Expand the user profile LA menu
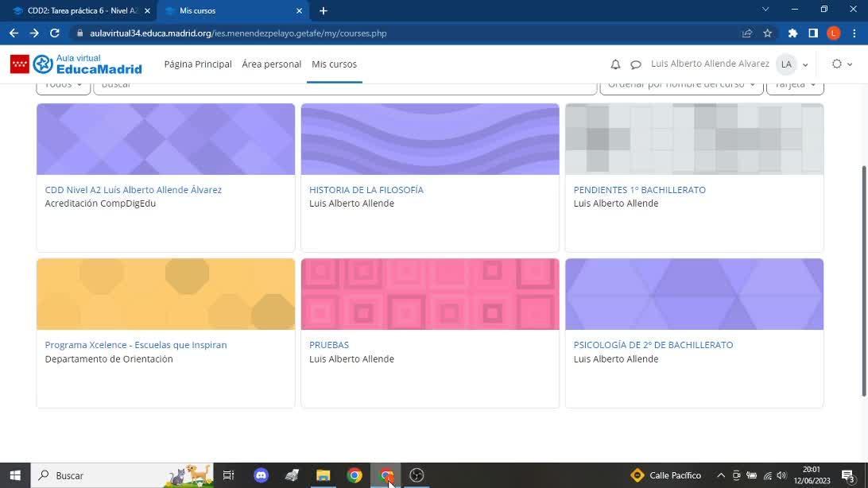Viewport: 868px width, 488px height. (793, 64)
